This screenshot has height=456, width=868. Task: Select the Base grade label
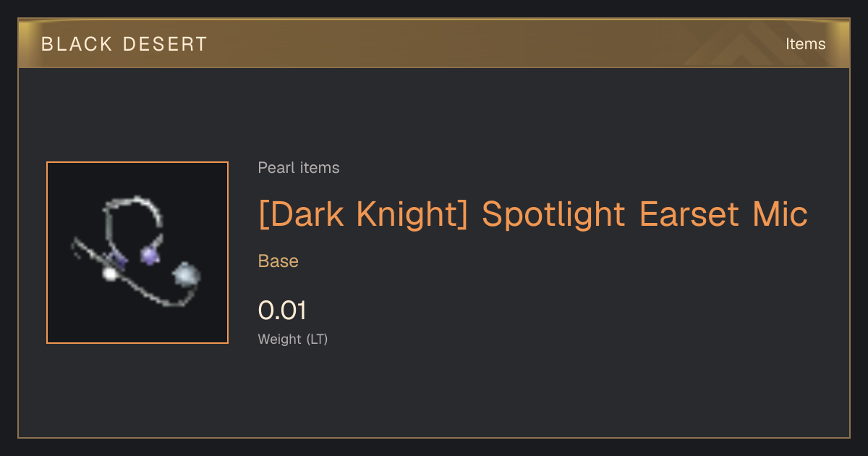(x=278, y=261)
